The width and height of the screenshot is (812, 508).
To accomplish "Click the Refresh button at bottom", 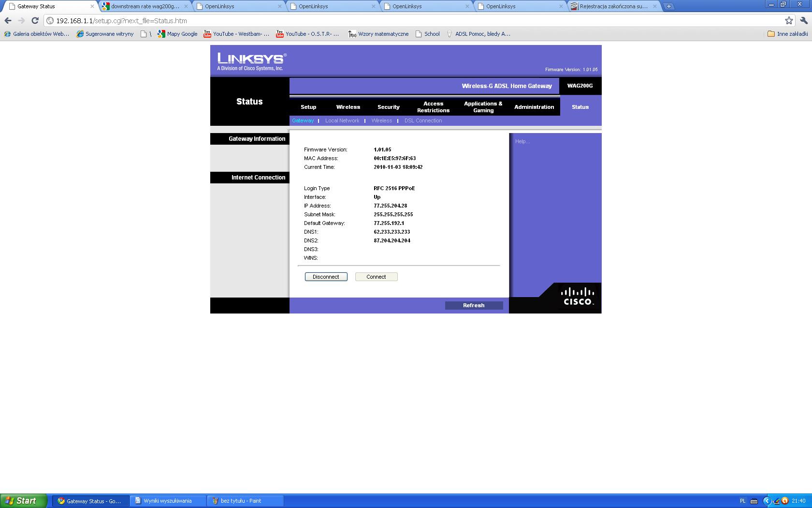I will coord(474,305).
